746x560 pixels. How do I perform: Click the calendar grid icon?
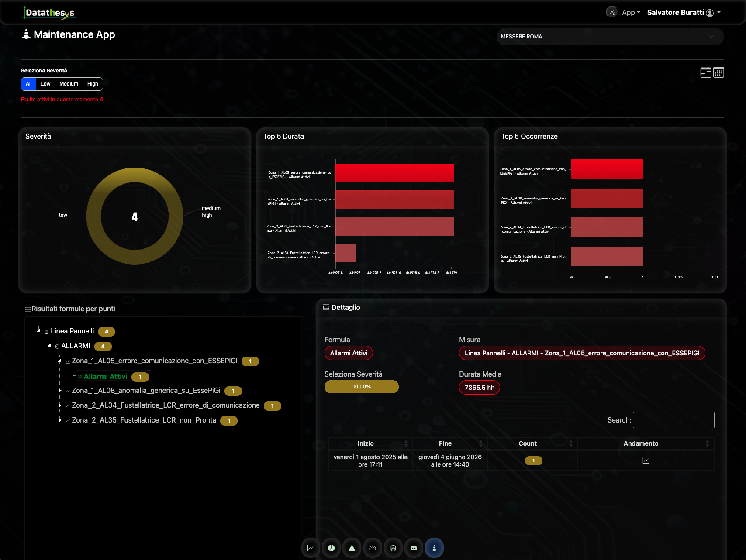[x=718, y=72]
